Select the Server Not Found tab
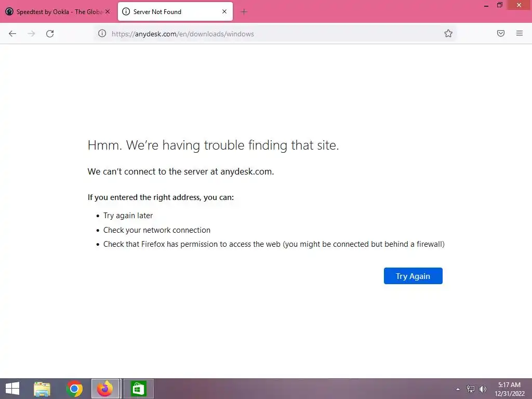This screenshot has height=399, width=532. pos(176,11)
